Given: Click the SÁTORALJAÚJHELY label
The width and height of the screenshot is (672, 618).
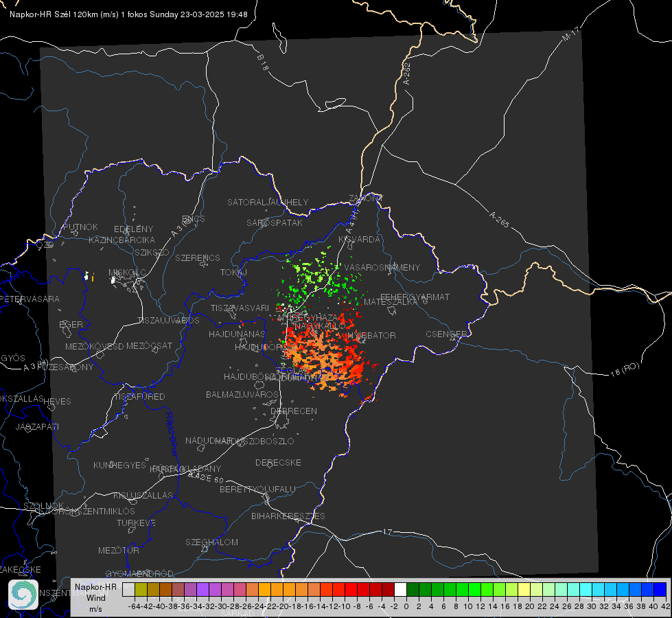Looking at the screenshot, I should 268,202.
